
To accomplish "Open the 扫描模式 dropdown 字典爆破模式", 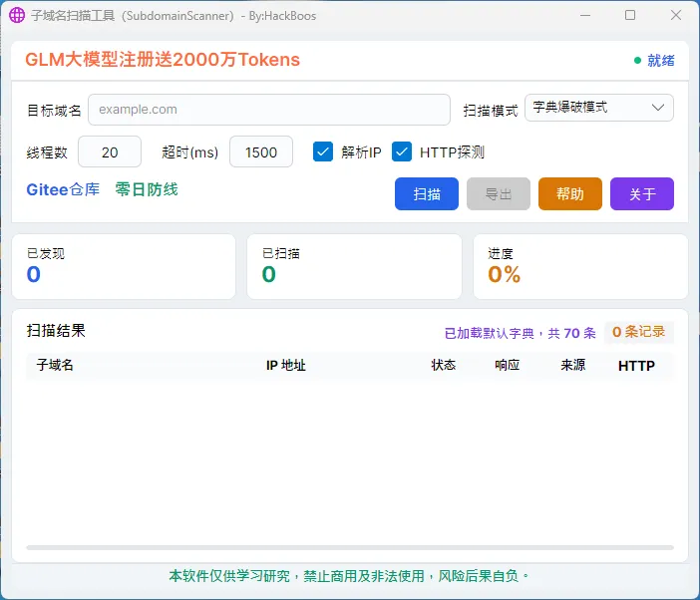I will coord(598,108).
